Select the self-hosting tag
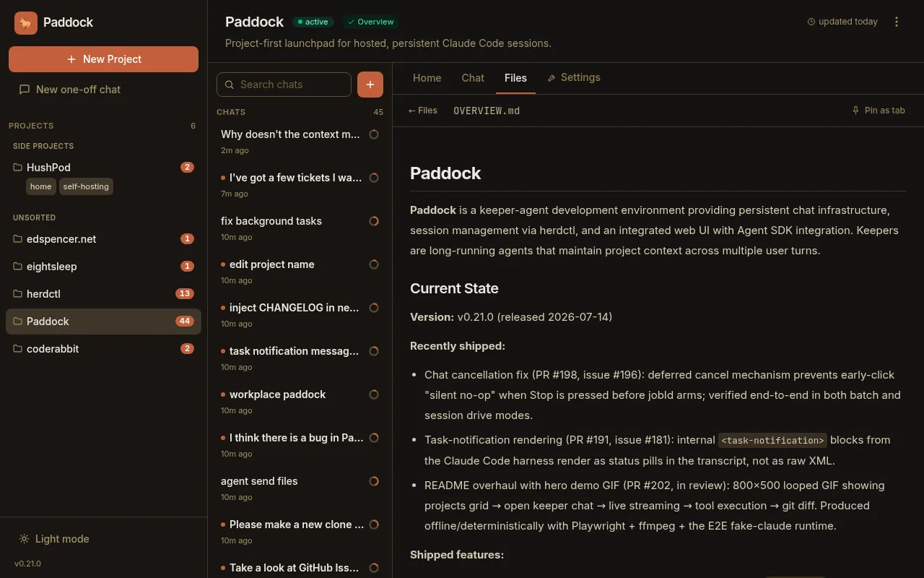This screenshot has width=924, height=578. (86, 186)
